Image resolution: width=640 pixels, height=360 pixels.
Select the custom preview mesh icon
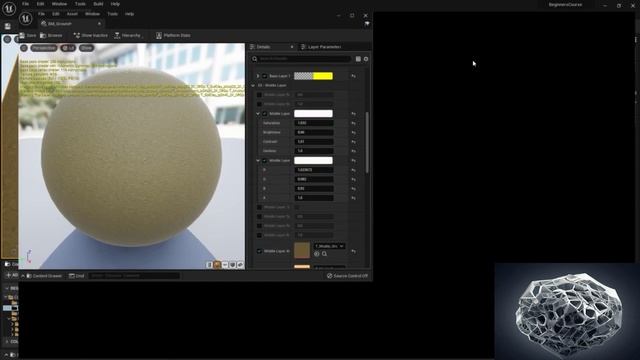coord(240,265)
